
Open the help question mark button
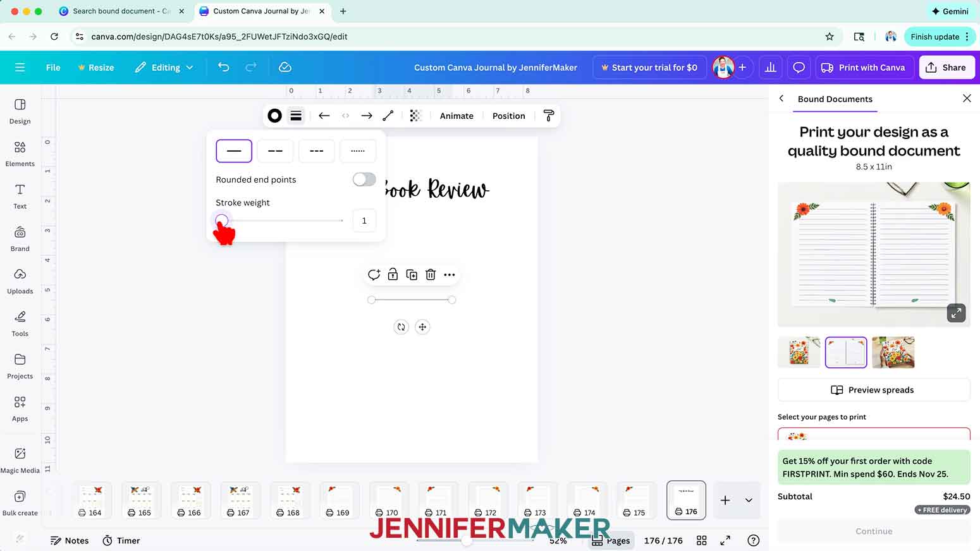pyautogui.click(x=753, y=540)
